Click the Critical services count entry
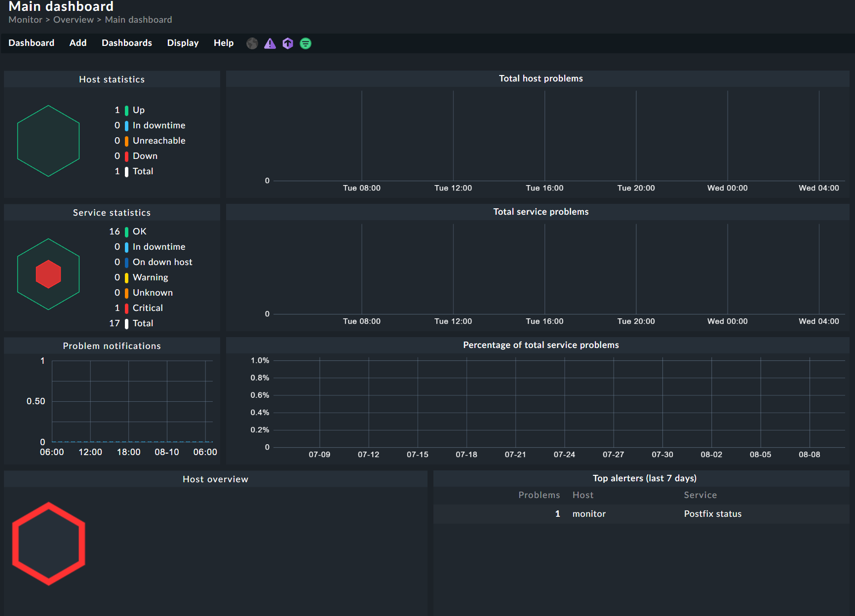The image size is (855, 616). point(147,308)
